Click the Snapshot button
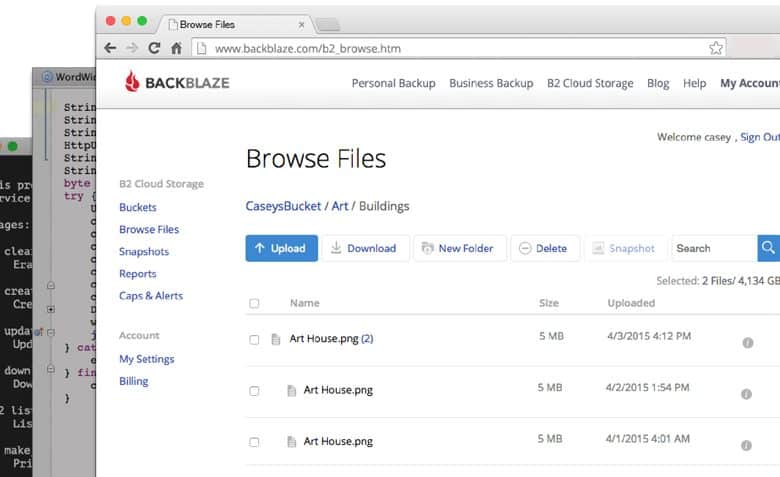The width and height of the screenshot is (780, 477). [624, 248]
